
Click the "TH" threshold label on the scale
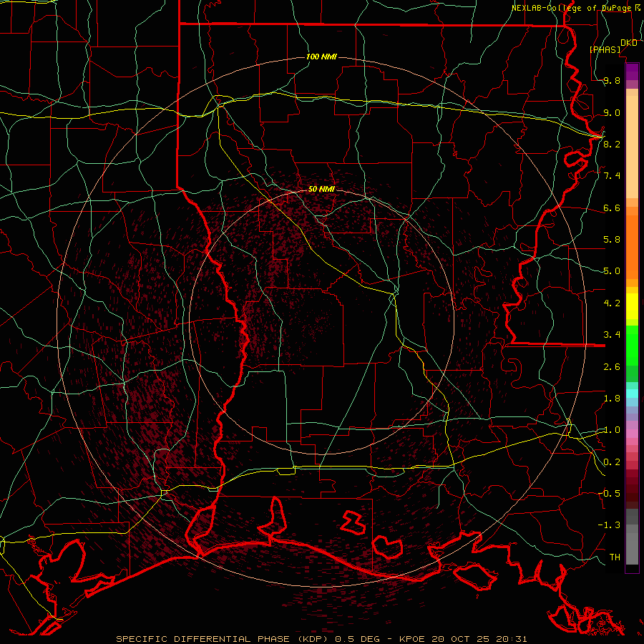click(x=615, y=557)
